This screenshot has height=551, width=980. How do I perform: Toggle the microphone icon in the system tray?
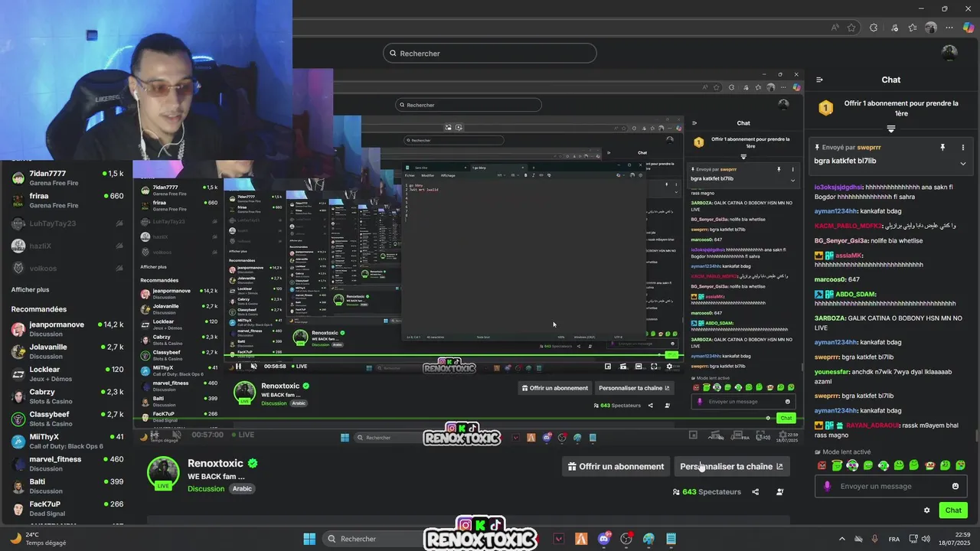coord(875,539)
